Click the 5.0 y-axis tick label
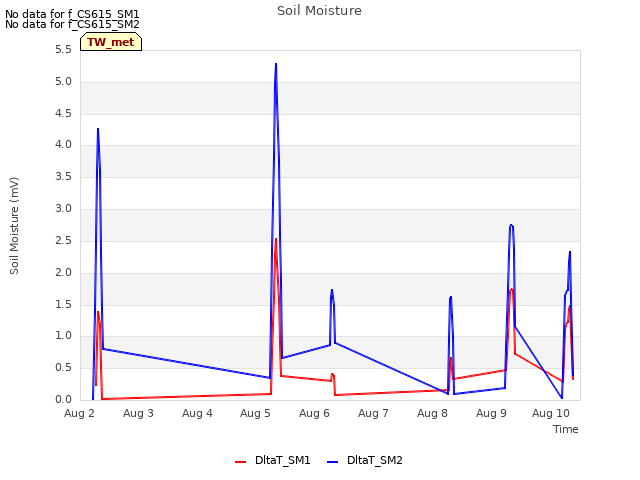Screen dimensions: 640x480 pyautogui.click(x=63, y=82)
